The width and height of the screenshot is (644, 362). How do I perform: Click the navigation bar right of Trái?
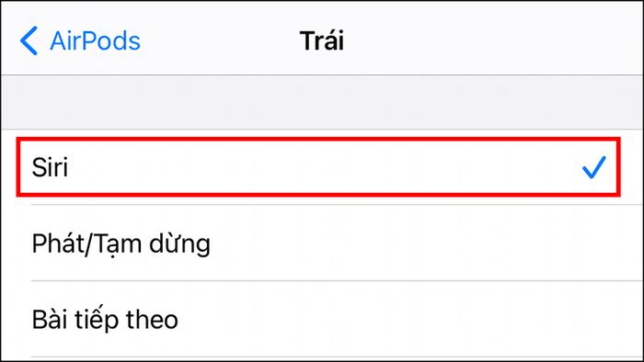point(493,40)
